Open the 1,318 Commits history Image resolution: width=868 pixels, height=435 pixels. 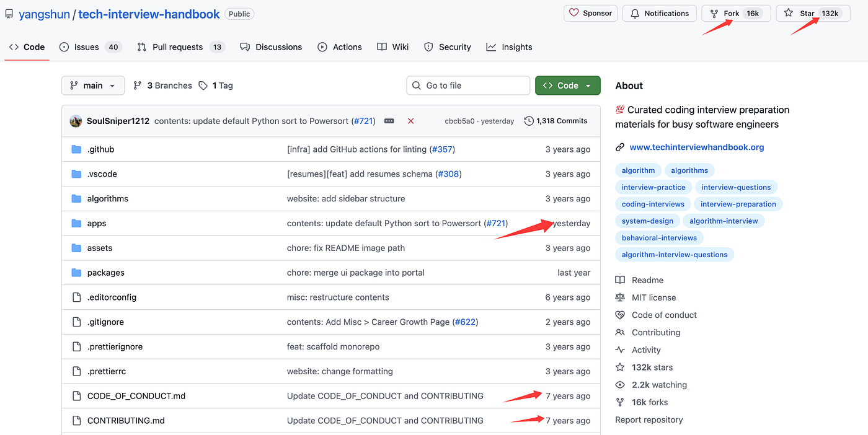coord(556,121)
